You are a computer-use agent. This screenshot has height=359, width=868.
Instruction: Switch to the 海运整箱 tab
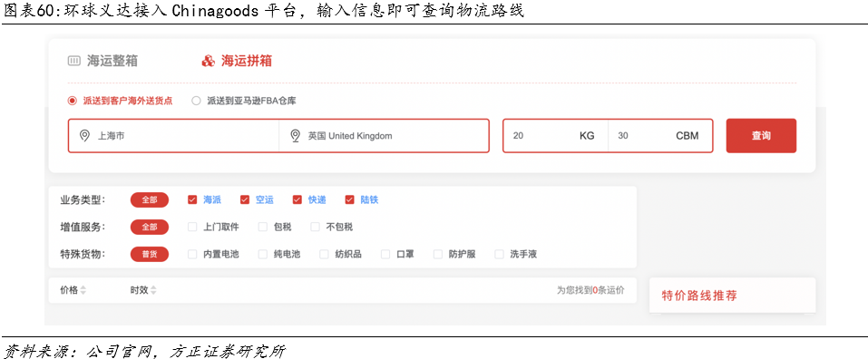point(102,61)
